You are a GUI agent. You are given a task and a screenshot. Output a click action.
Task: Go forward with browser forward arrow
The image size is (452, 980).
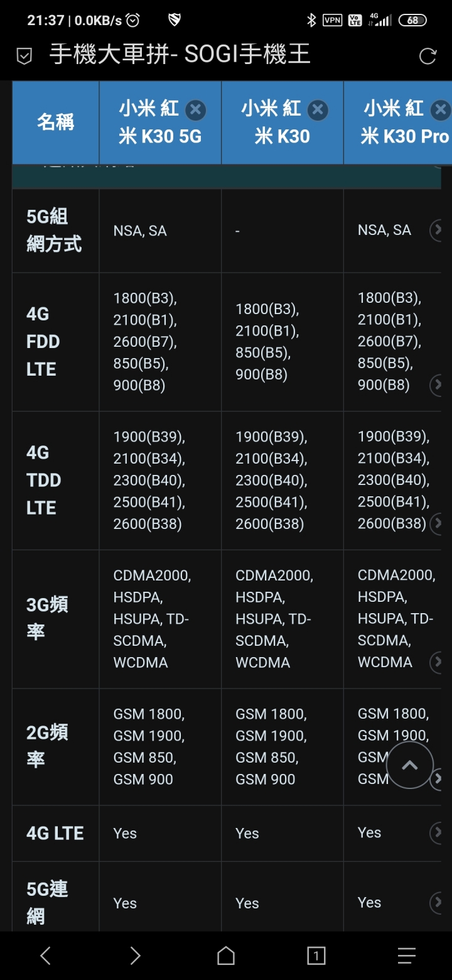pyautogui.click(x=136, y=955)
